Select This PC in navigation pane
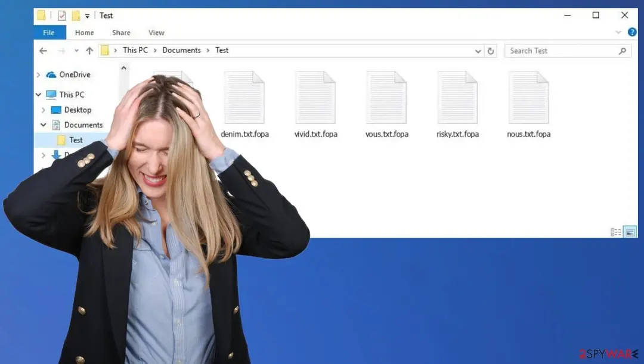 coord(72,95)
